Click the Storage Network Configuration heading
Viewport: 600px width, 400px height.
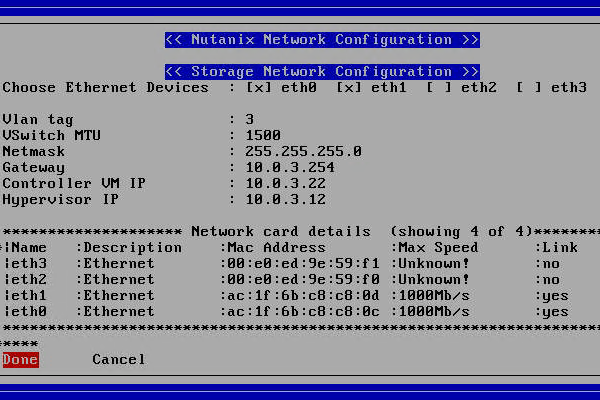point(322,72)
